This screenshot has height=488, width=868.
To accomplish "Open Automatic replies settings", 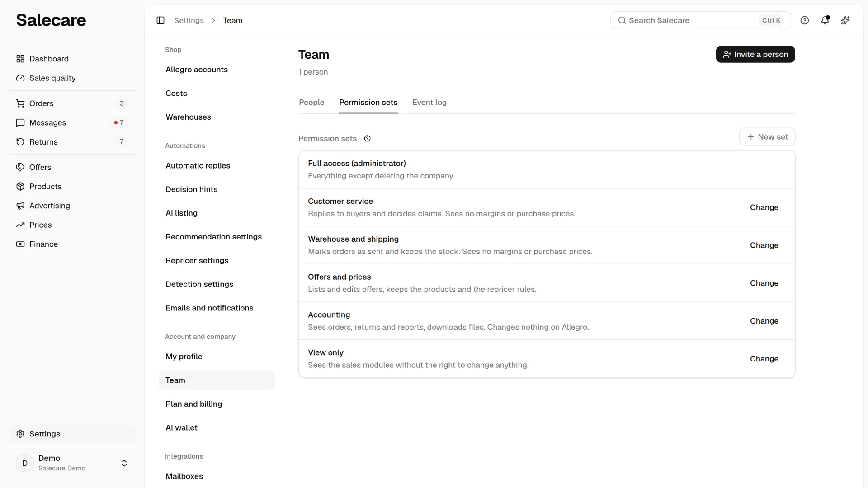I will click(x=217, y=166).
